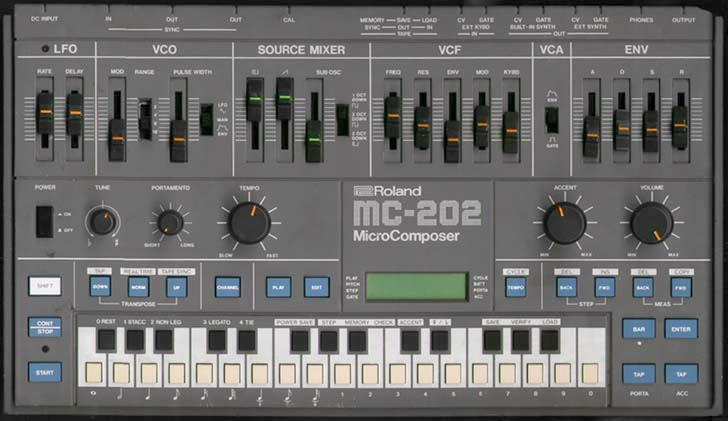The width and height of the screenshot is (728, 421).
Task: Activate the blue PLAY mode button
Action: (279, 287)
